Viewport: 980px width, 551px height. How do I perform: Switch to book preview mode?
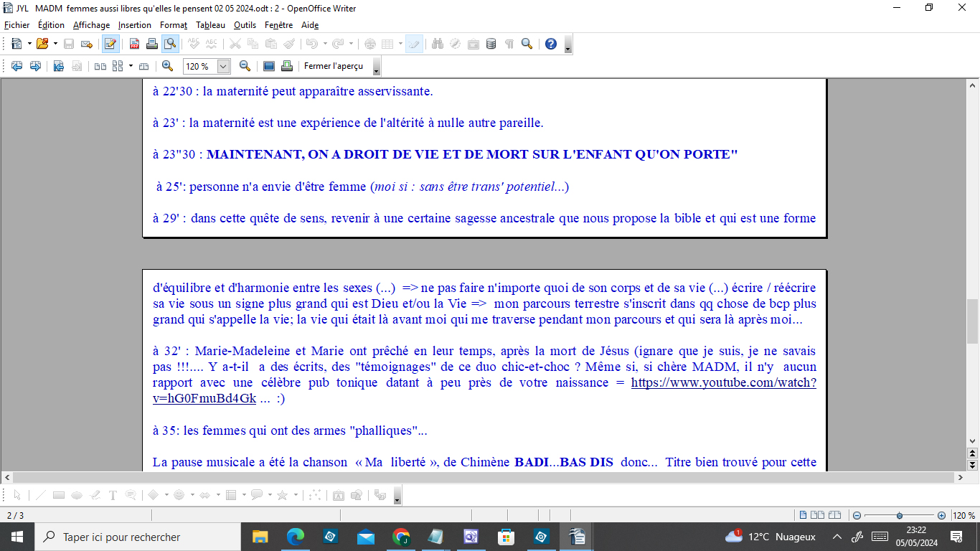[x=143, y=66]
